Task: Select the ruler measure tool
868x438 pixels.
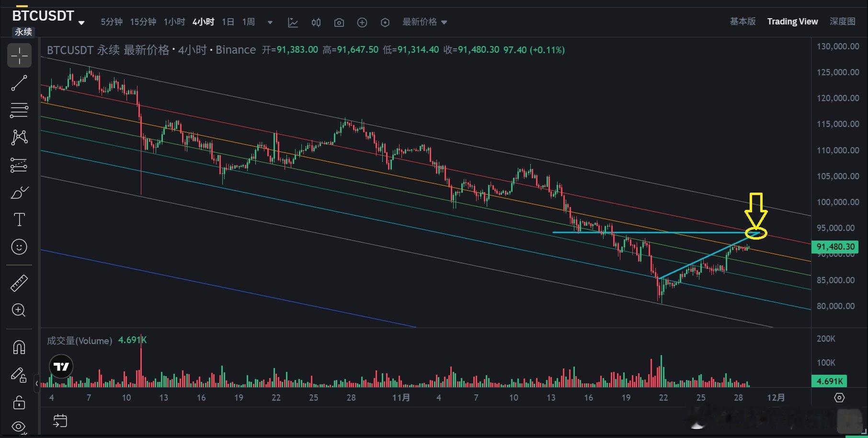Action: tap(19, 283)
